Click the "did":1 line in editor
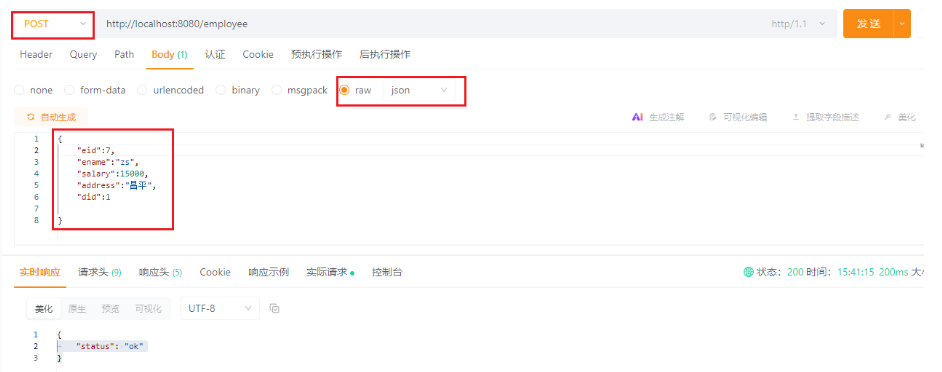The height and width of the screenshot is (372, 942). click(94, 197)
